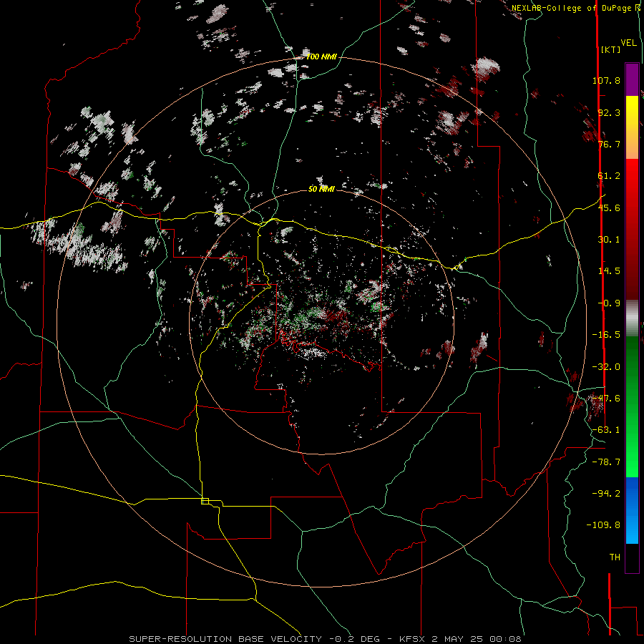Click the 14.5 legend value

(x=609, y=271)
